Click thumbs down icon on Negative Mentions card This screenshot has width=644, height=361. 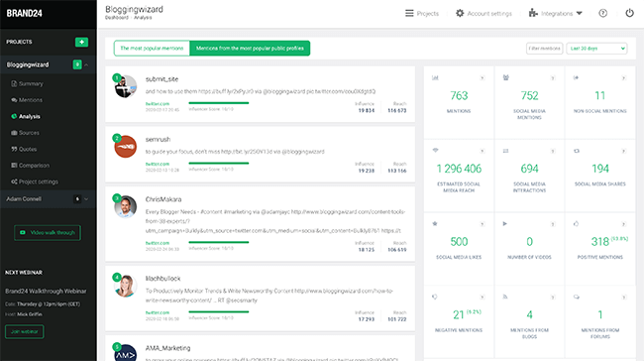click(x=435, y=297)
